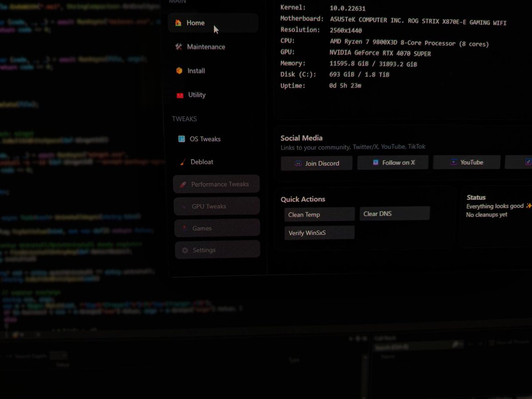
Task: Open the Performance Tweaks page
Action: pos(216,184)
